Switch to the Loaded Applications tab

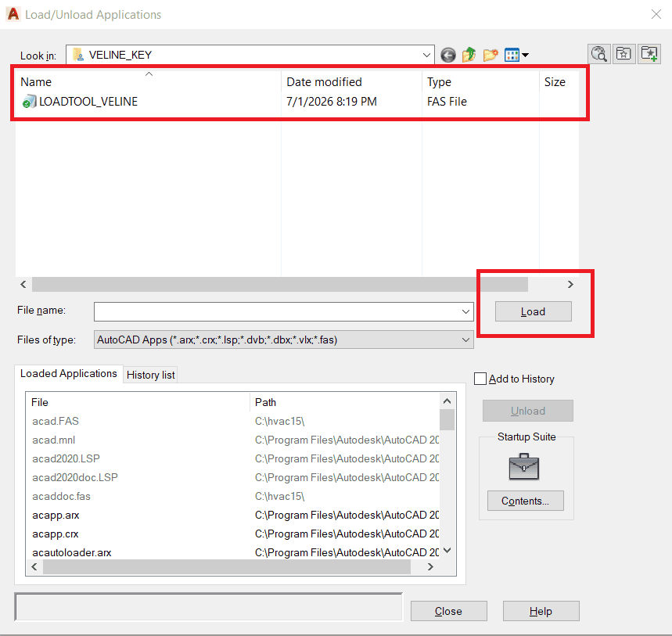(69, 374)
